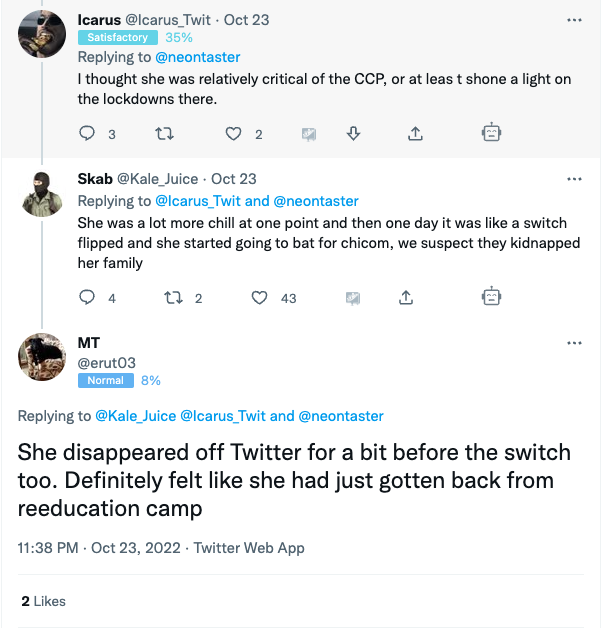View the 2 Likes list
This screenshot has width=602, height=628.
(x=43, y=601)
